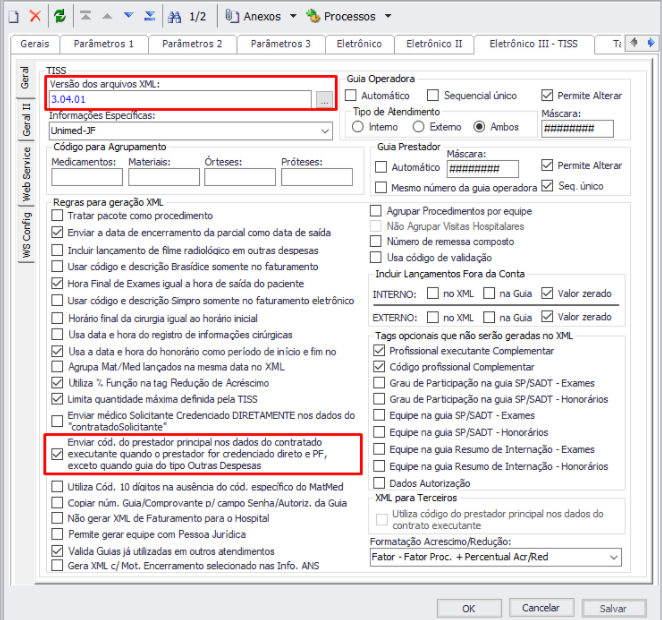Viewport: 662px width, 620px height.
Task: Open the Processos dropdown arrow
Action: click(388, 16)
